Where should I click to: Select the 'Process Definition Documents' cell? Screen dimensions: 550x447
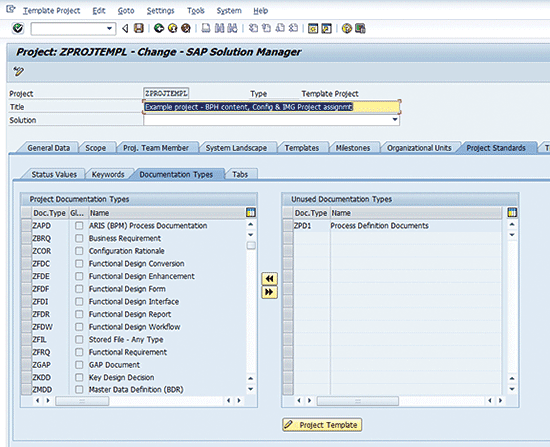click(379, 226)
